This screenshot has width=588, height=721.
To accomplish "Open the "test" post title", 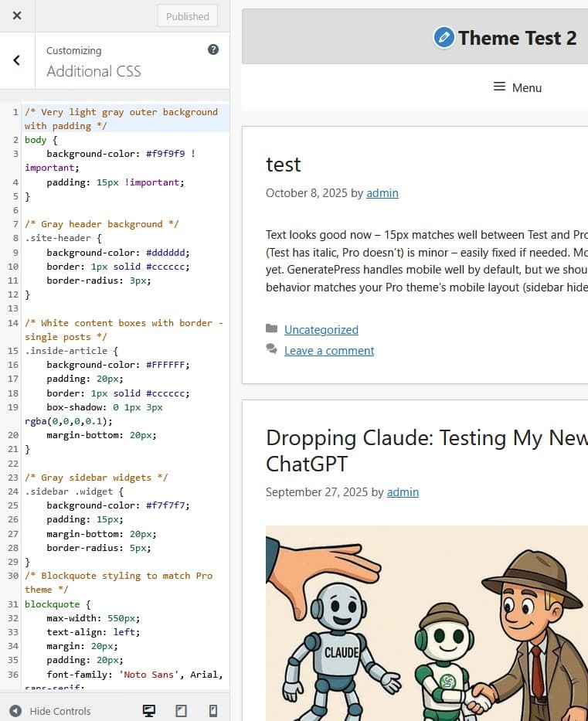I will (283, 165).
